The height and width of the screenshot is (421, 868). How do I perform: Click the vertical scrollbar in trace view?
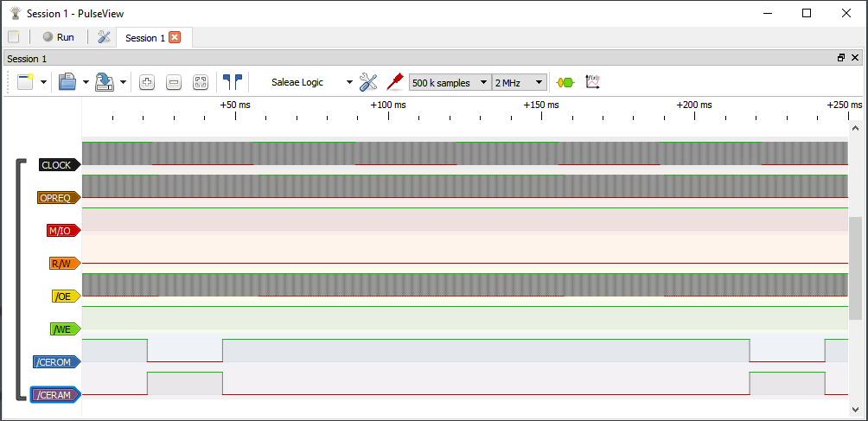pyautogui.click(x=855, y=268)
